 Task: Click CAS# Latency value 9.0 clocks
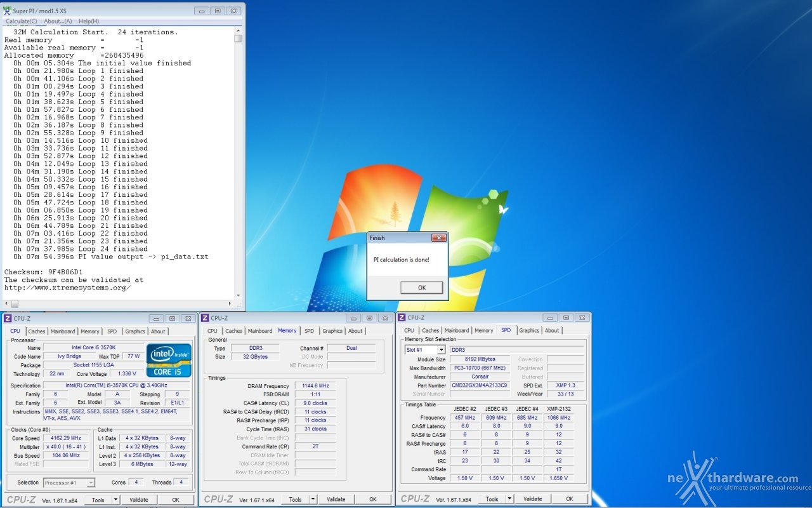point(315,403)
